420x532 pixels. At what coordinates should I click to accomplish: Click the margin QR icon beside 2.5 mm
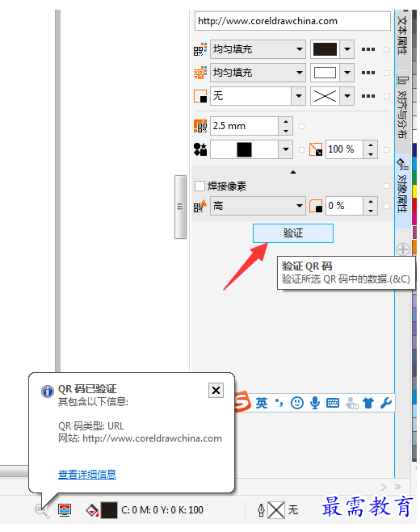tap(200, 126)
